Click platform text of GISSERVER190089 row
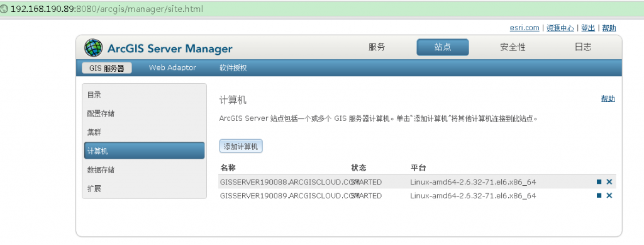 click(473, 196)
